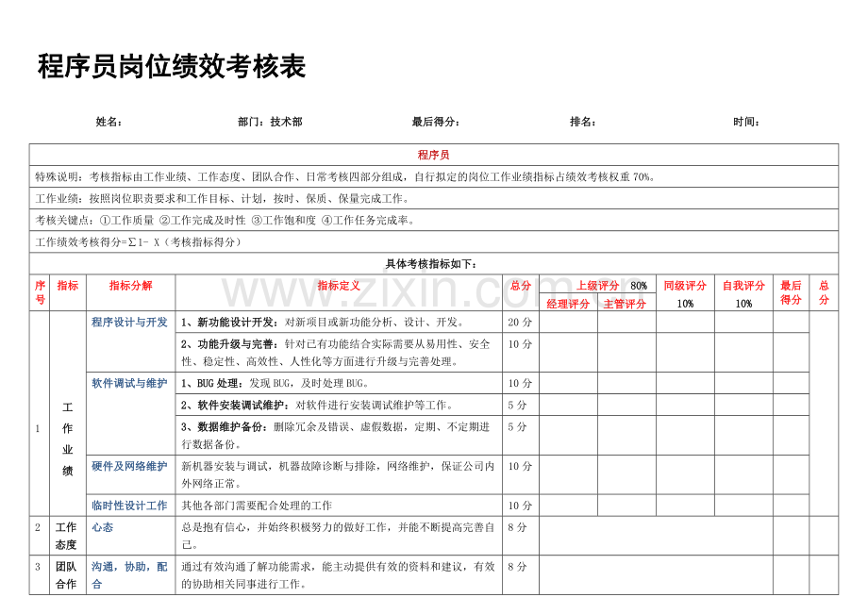Screen dimensions: 868x614
Task: Select the 软件调试与维护 blue item
Action: [x=129, y=383]
